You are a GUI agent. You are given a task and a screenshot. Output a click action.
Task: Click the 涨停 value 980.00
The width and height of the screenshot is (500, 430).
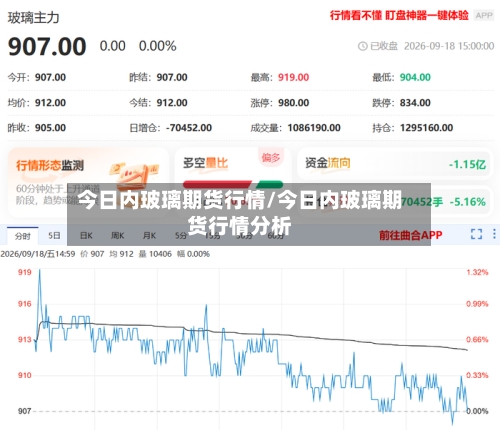coord(293,103)
